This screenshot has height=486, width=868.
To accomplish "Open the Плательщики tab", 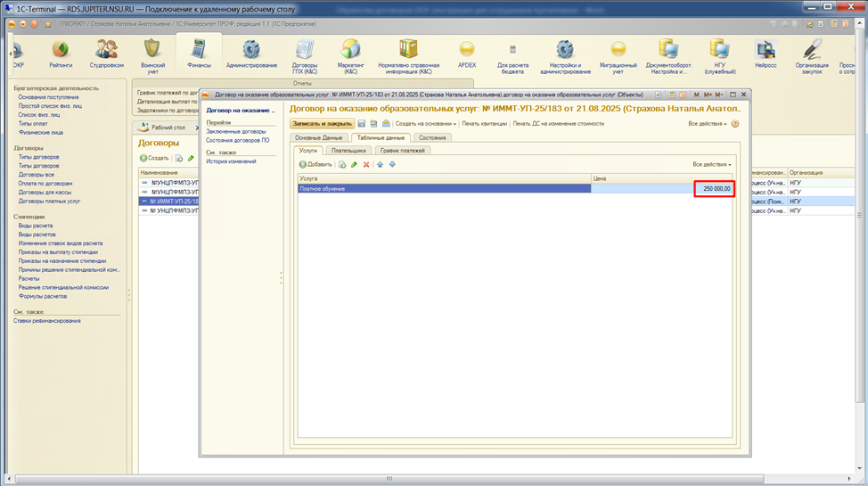I will point(348,151).
